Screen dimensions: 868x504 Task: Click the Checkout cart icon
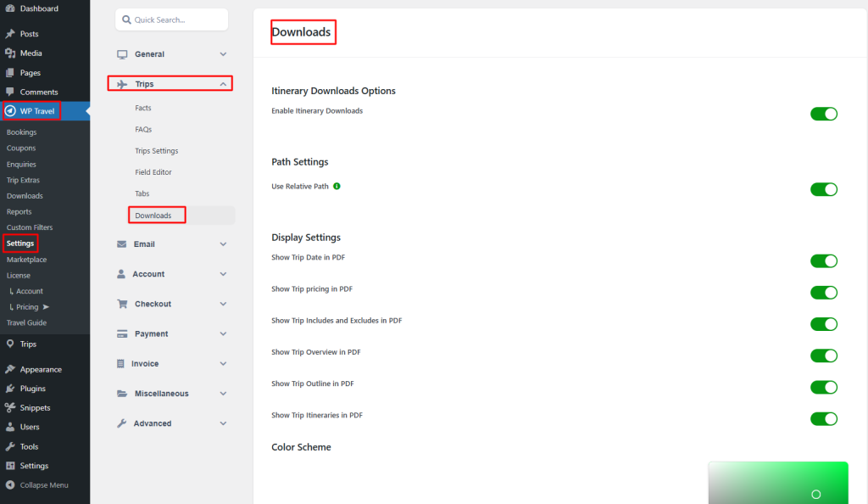(122, 304)
